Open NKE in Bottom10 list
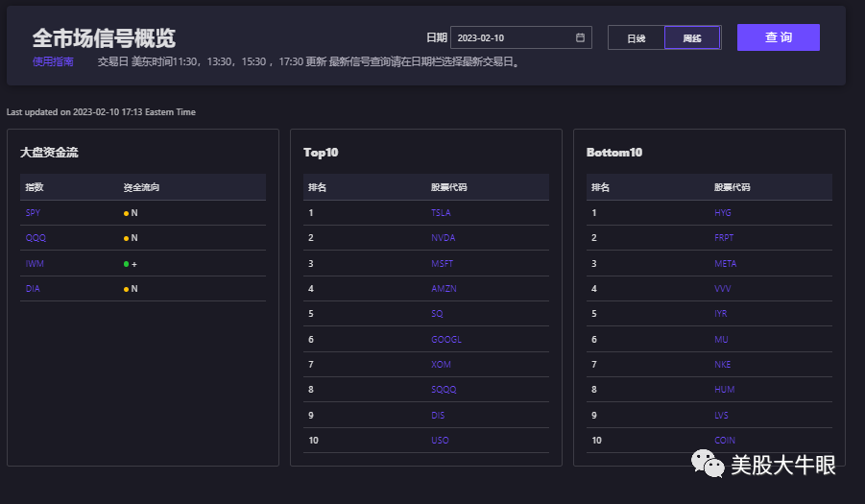865x504 pixels. tap(722, 365)
